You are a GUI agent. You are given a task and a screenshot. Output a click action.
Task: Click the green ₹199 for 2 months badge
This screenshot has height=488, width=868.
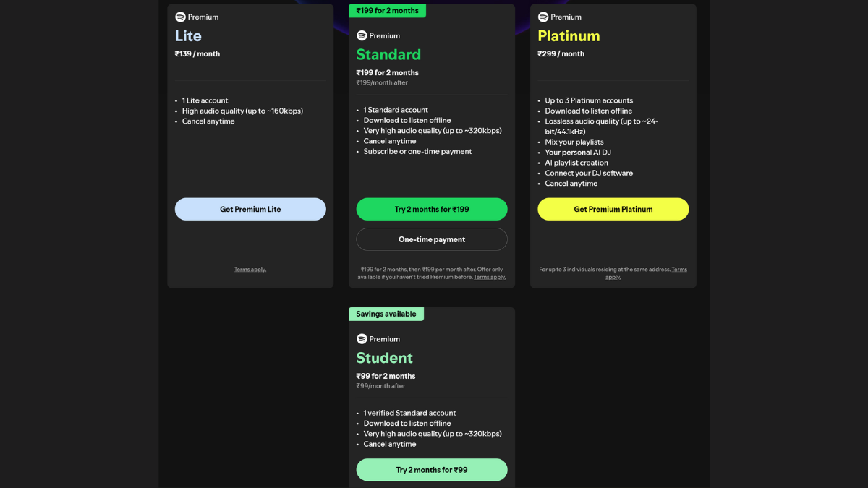coord(387,10)
